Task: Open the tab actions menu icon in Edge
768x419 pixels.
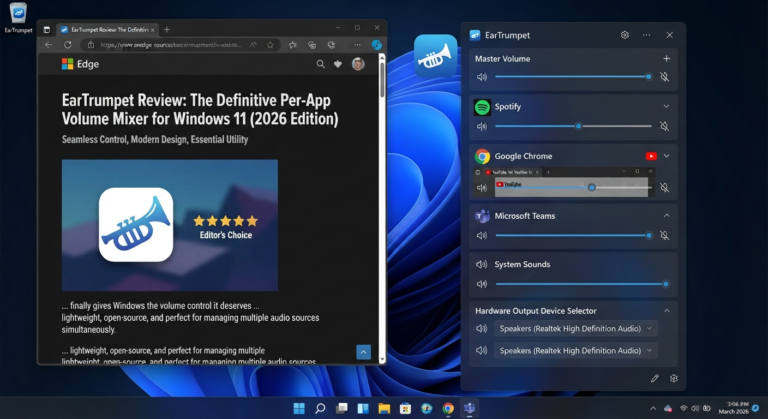Action: 47,30
